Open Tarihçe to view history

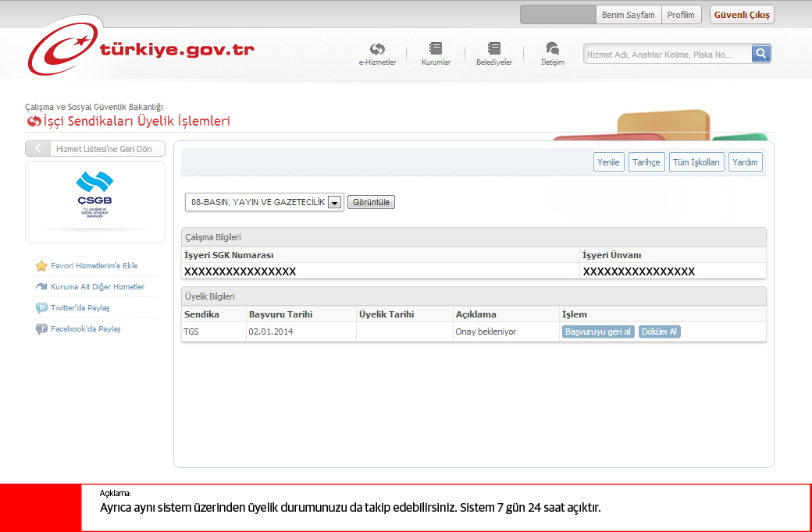[x=646, y=161]
